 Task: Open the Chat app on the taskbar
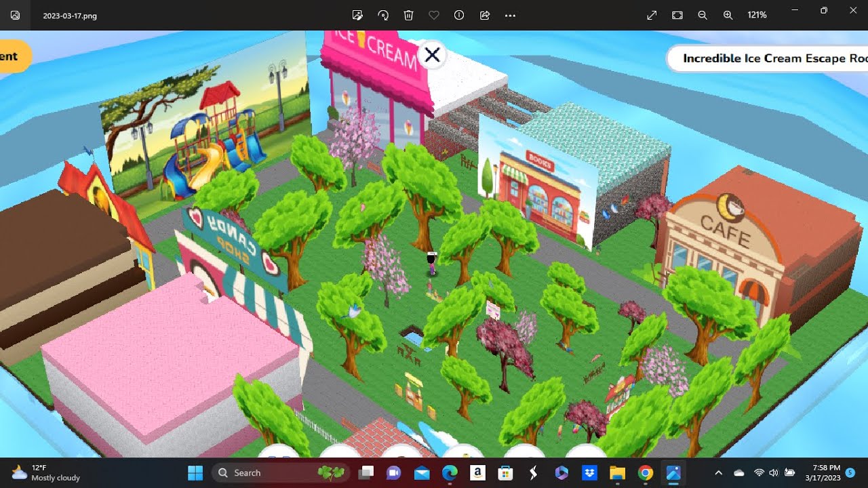tap(393, 472)
